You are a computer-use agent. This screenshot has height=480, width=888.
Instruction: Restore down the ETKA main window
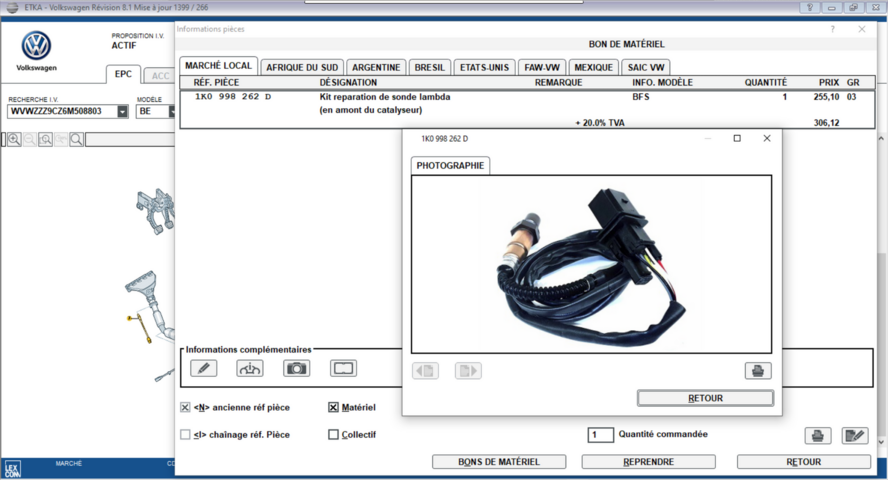(x=853, y=7)
